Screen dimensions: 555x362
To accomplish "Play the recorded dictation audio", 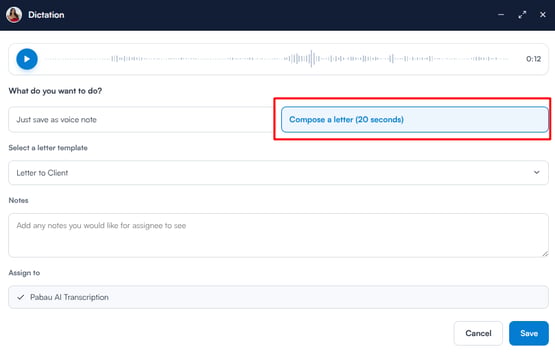I will [27, 59].
